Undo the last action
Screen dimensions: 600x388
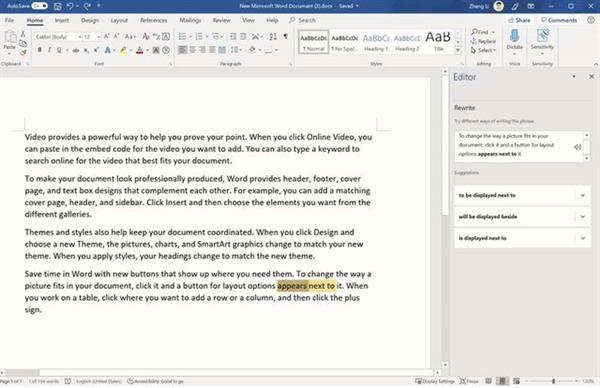[x=70, y=6]
